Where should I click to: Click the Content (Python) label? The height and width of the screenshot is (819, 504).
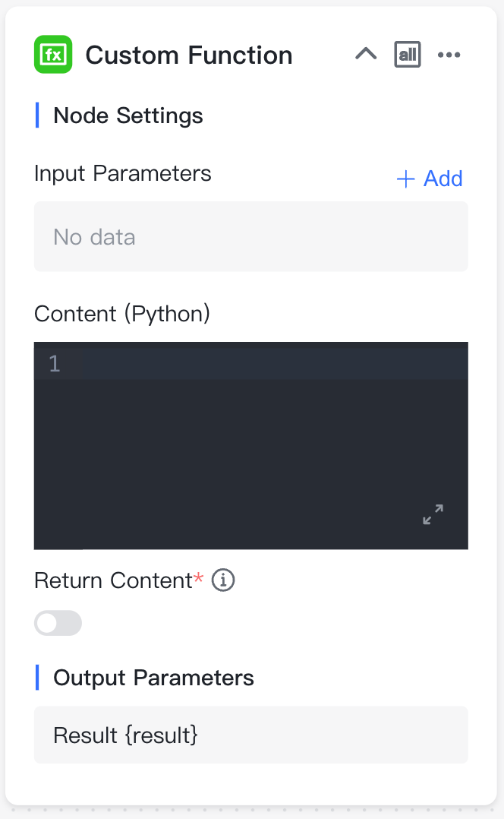point(122,314)
